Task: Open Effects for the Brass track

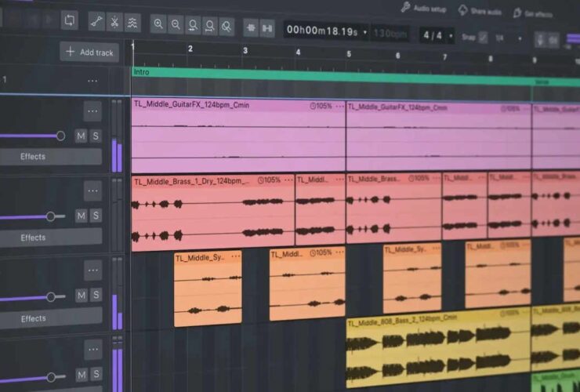Action: pos(51,238)
